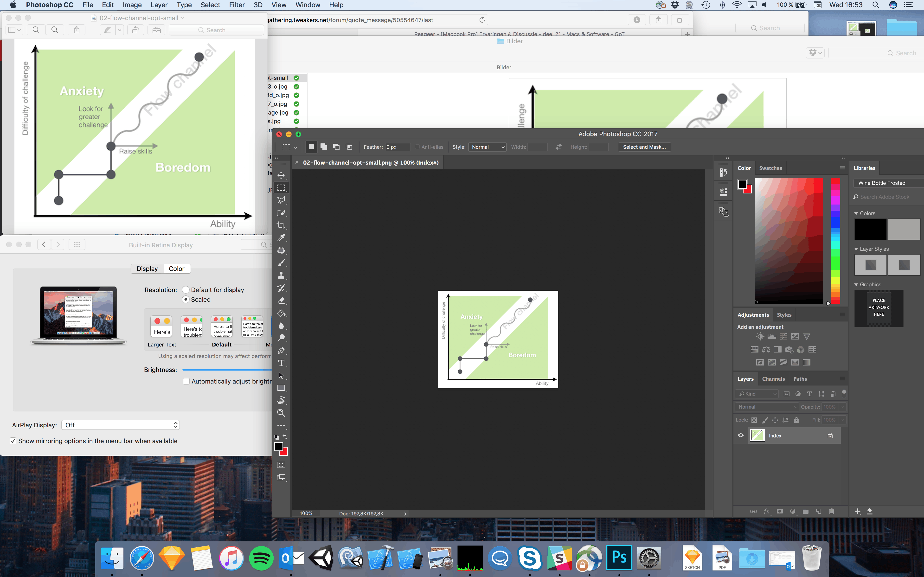Select the Move tool
Viewport: 924px width, 577px height.
tap(281, 175)
